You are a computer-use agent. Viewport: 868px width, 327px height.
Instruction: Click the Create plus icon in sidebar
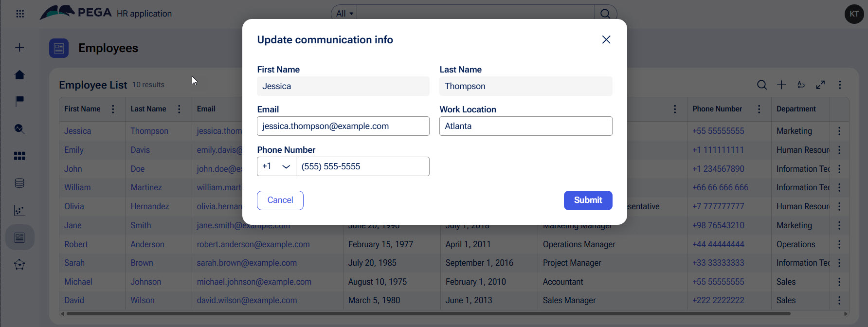19,47
